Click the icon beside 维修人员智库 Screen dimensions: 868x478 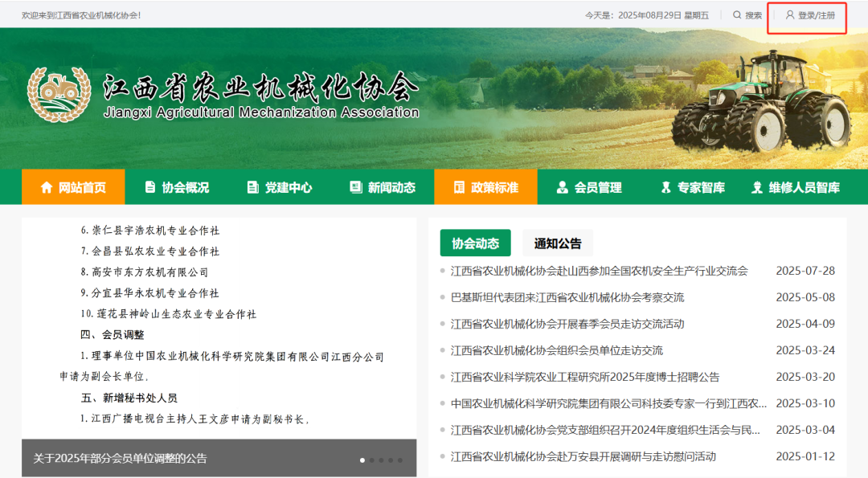click(x=756, y=187)
